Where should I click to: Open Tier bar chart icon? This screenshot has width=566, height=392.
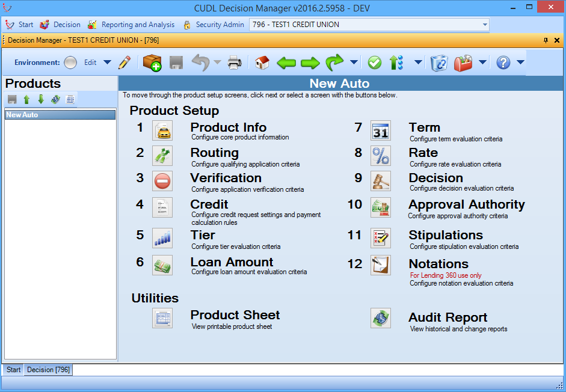162,238
